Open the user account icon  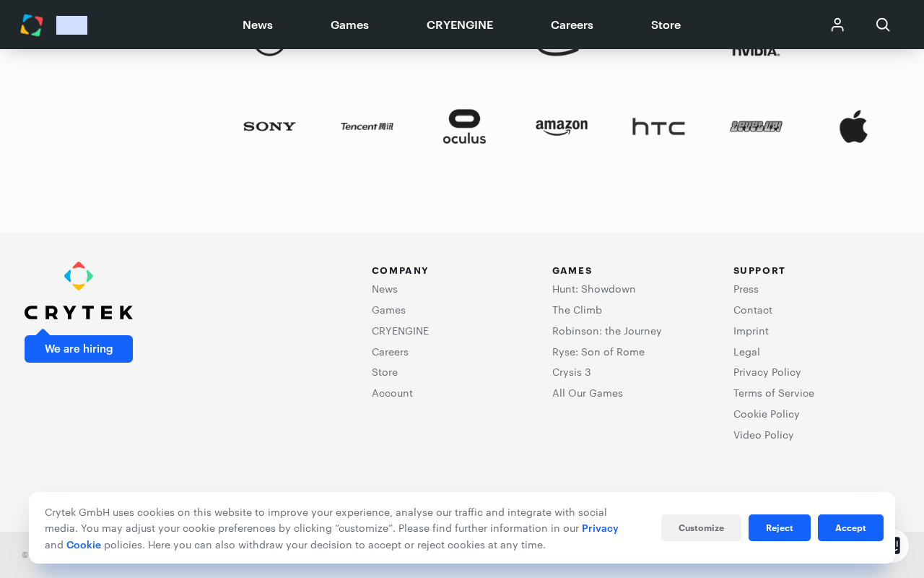coord(837,25)
